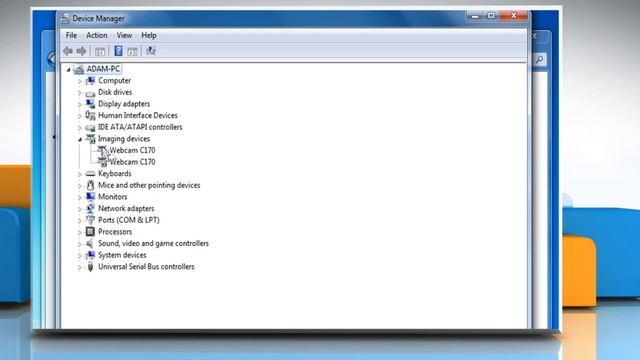The width and height of the screenshot is (640, 360).
Task: Select Sound, video and game controllers
Action: click(153, 243)
